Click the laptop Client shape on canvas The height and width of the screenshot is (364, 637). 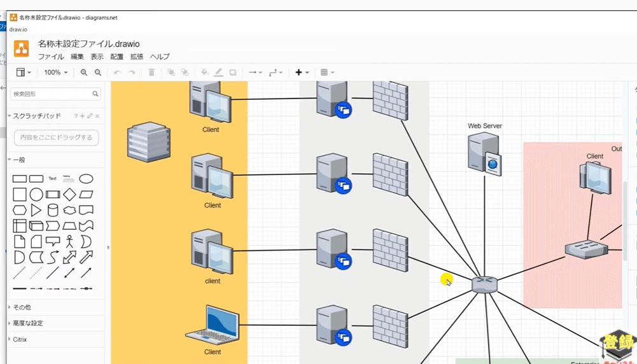click(x=212, y=326)
